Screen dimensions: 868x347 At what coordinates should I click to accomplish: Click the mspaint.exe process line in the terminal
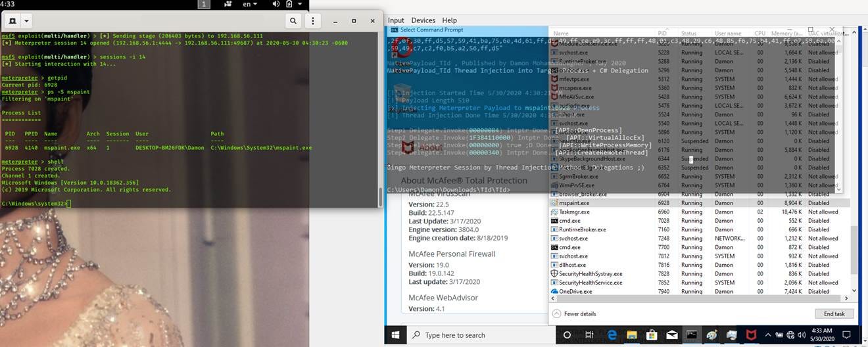coord(158,148)
